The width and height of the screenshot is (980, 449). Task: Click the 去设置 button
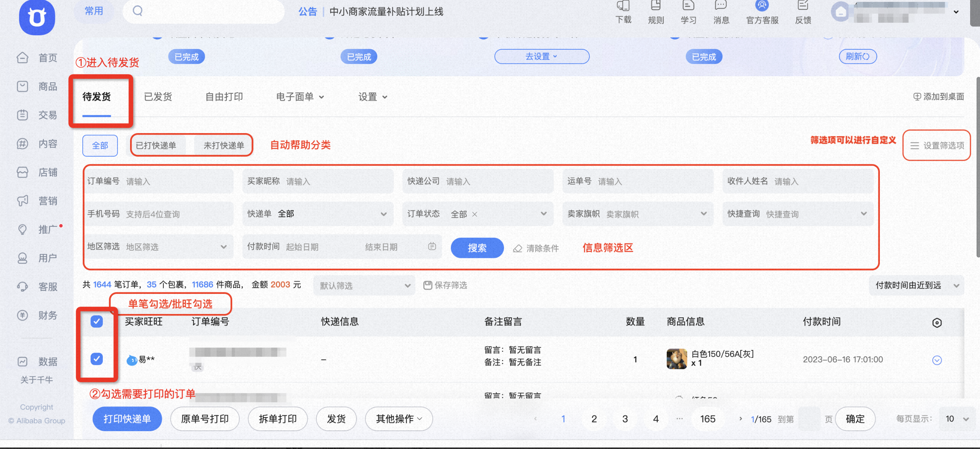tap(542, 57)
